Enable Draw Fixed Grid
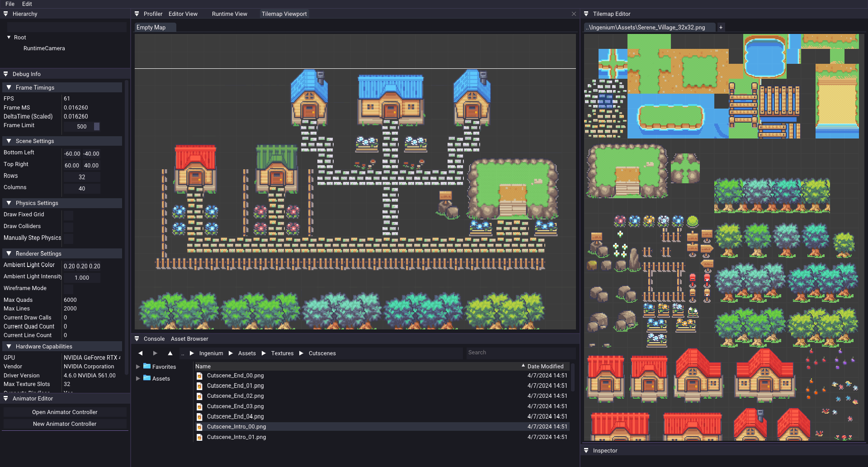The height and width of the screenshot is (467, 868). point(68,215)
